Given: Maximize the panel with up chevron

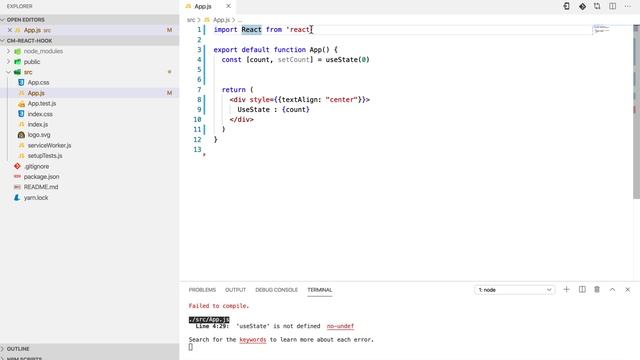Looking at the screenshot, I should click(x=613, y=289).
